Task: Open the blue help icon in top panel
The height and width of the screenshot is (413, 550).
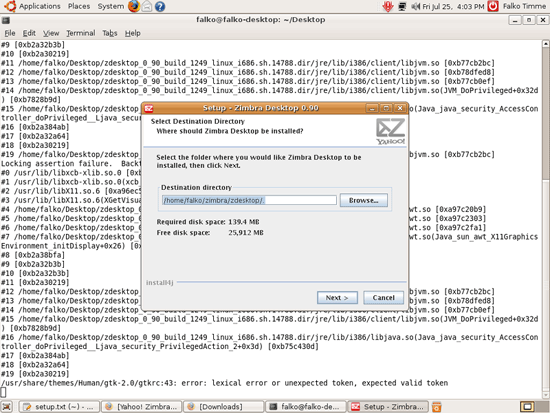Action: point(160,6)
